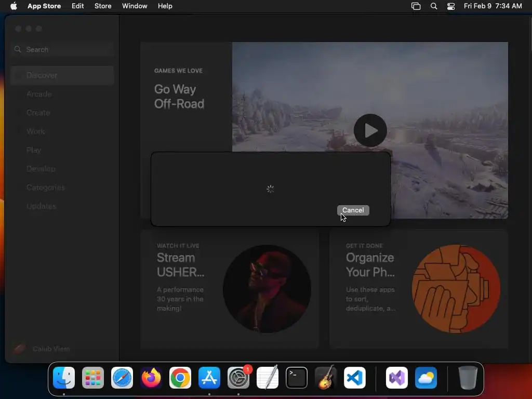Select Discover in the sidebar
532x399 pixels.
coord(62,75)
